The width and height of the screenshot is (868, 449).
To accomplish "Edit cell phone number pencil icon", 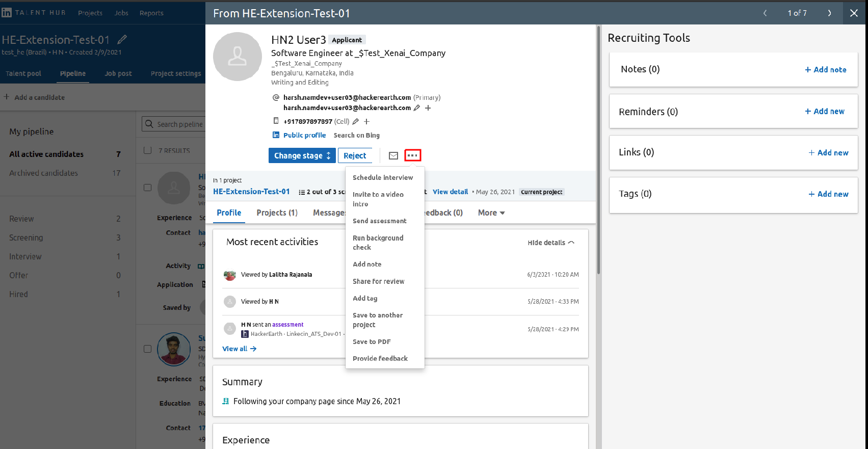I will click(x=356, y=121).
